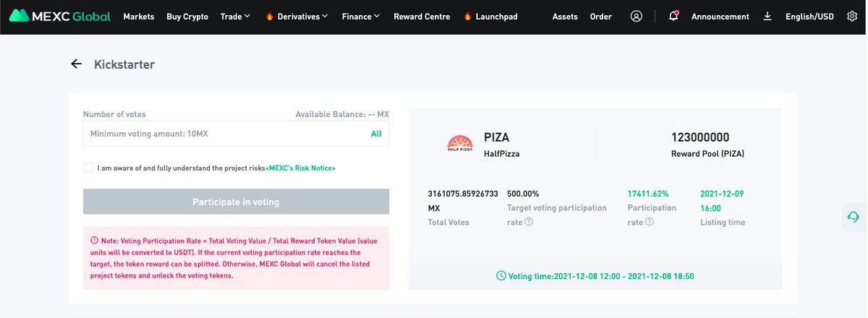Open the Announcement link

coord(720,16)
